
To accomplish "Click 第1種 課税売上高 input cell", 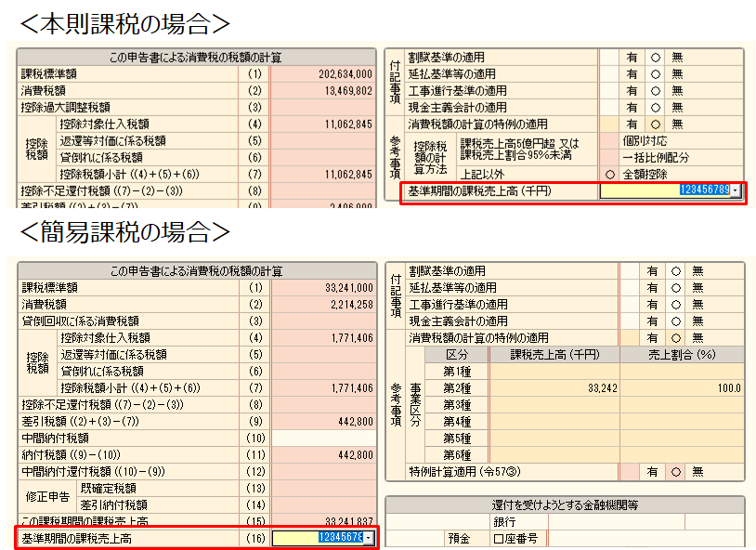I will coord(554,371).
